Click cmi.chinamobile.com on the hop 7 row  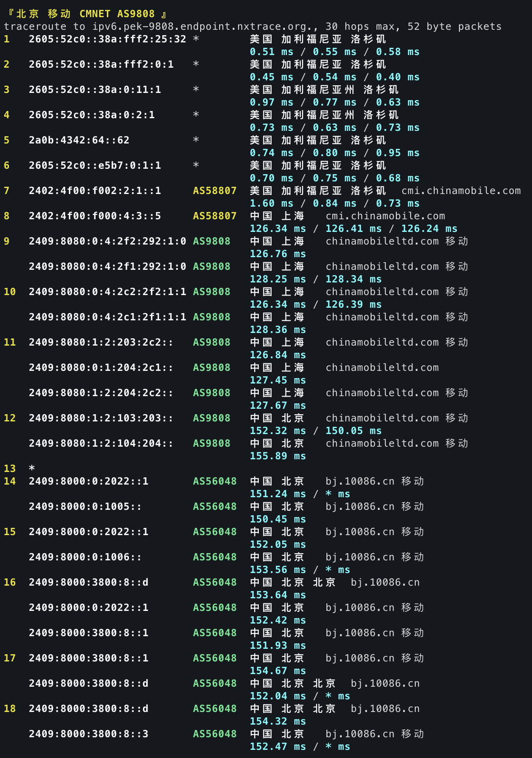(x=461, y=191)
